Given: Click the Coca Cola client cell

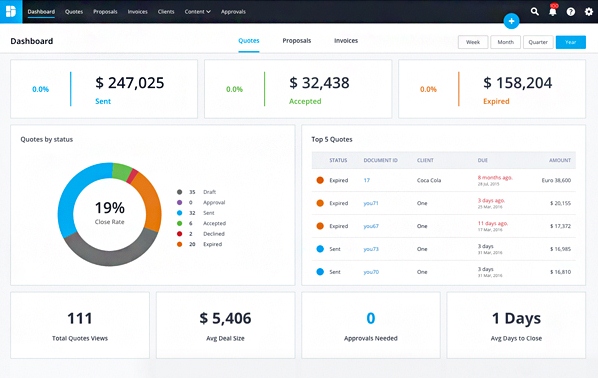Looking at the screenshot, I should (429, 180).
